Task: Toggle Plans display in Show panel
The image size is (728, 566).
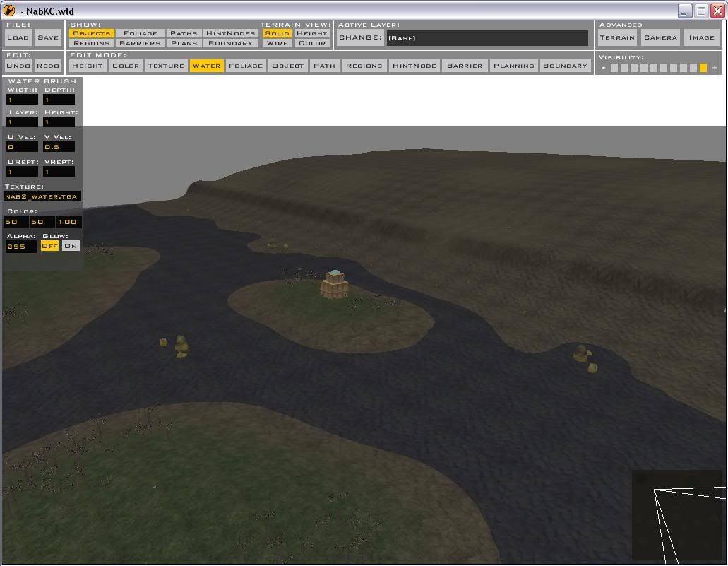Action: (184, 43)
